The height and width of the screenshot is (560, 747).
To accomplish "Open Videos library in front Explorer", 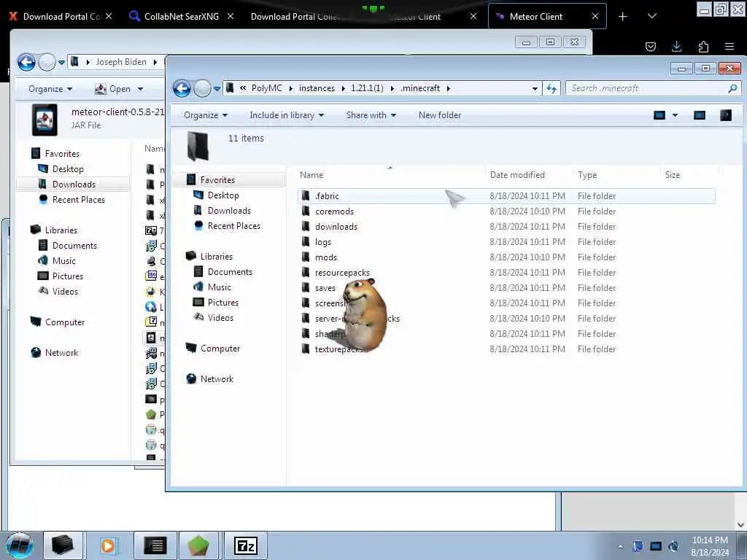I will click(220, 318).
